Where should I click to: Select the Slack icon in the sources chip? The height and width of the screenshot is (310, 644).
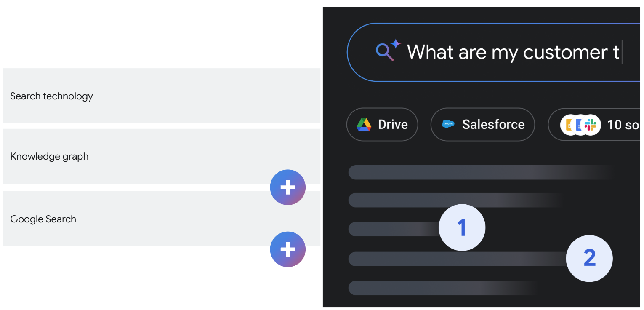pos(590,124)
